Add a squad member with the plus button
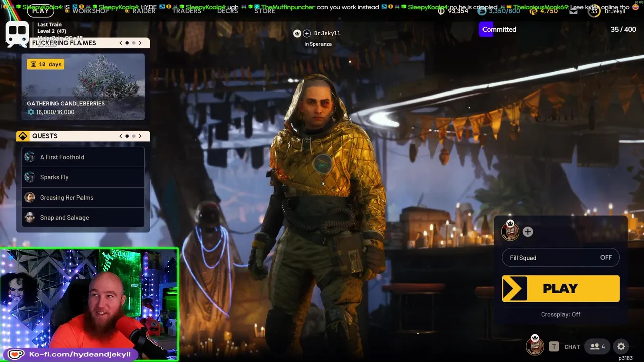Image resolution: width=644 pixels, height=362 pixels. click(x=528, y=232)
